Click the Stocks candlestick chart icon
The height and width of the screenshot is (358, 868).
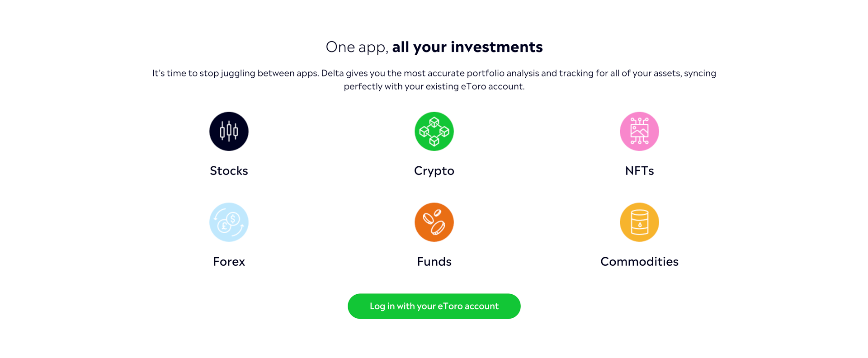click(x=229, y=131)
